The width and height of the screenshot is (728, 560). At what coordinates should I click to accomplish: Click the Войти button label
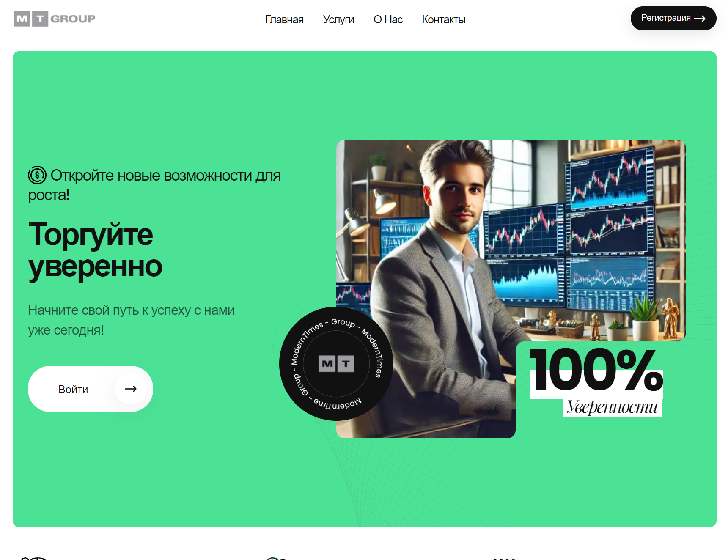[73, 389]
